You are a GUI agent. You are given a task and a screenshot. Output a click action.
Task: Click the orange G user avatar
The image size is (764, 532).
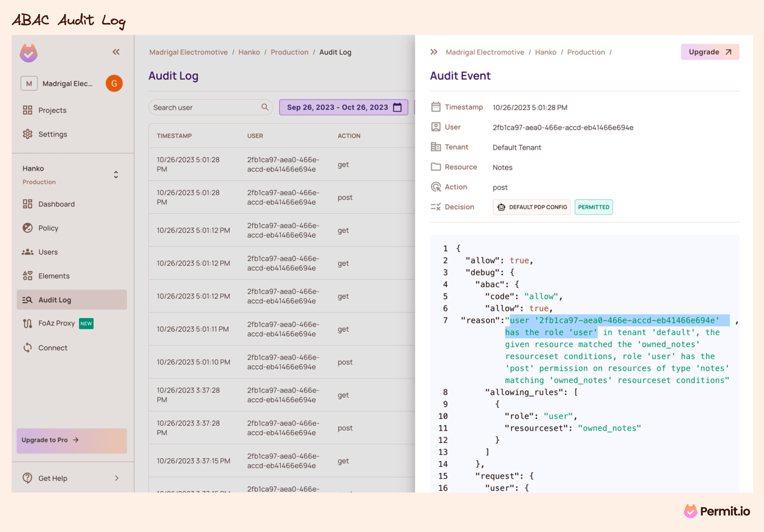tap(114, 83)
